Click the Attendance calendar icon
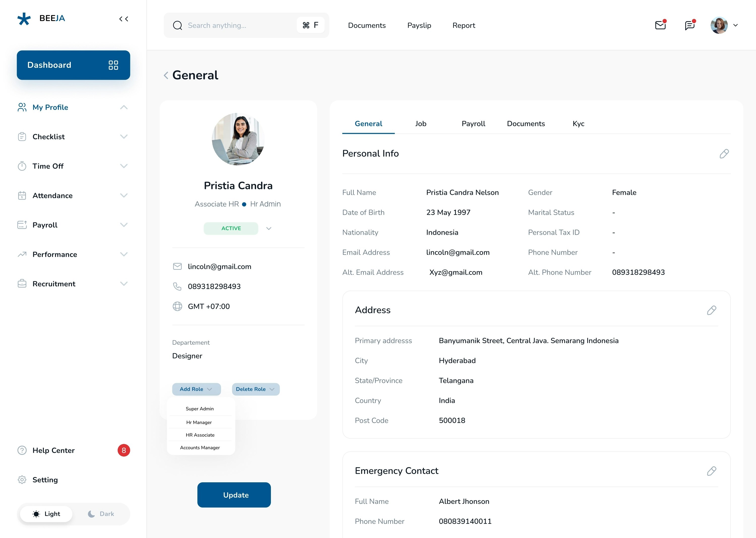The height and width of the screenshot is (538, 756). 22,195
